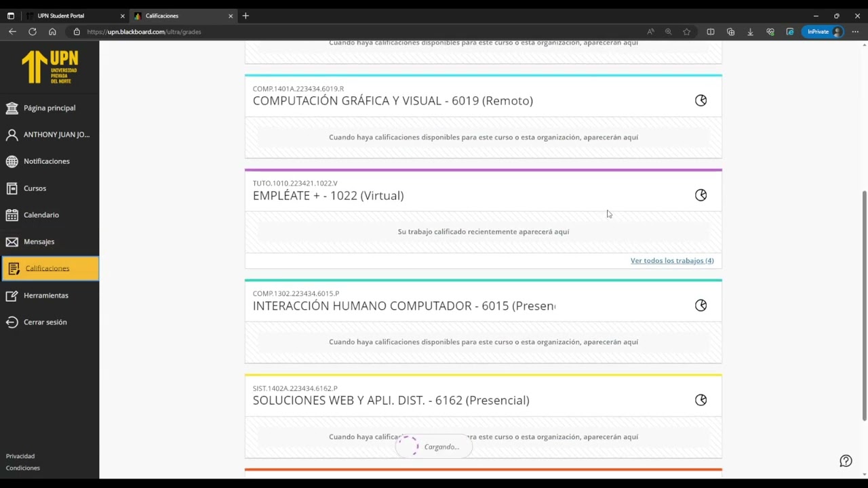
Task: Open Browser essentials heart icon
Action: pyautogui.click(x=770, y=31)
